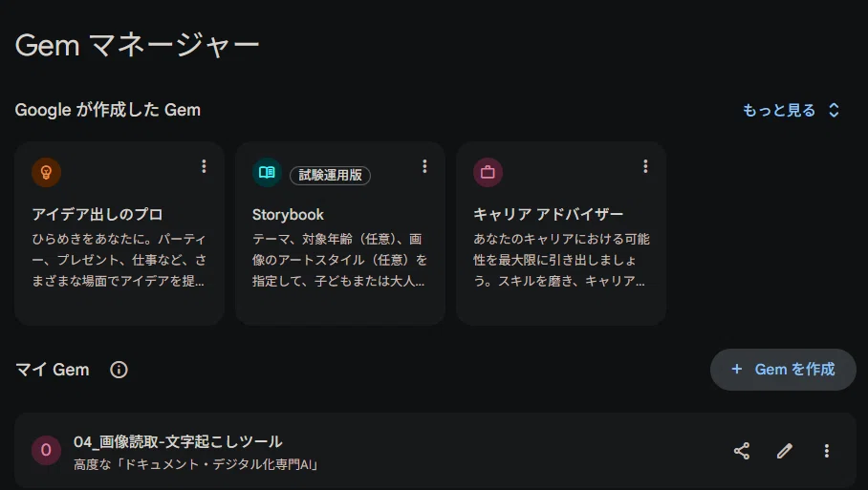
Task: Click the round O avatar of 04_画像読取 Gem
Action: (47, 450)
